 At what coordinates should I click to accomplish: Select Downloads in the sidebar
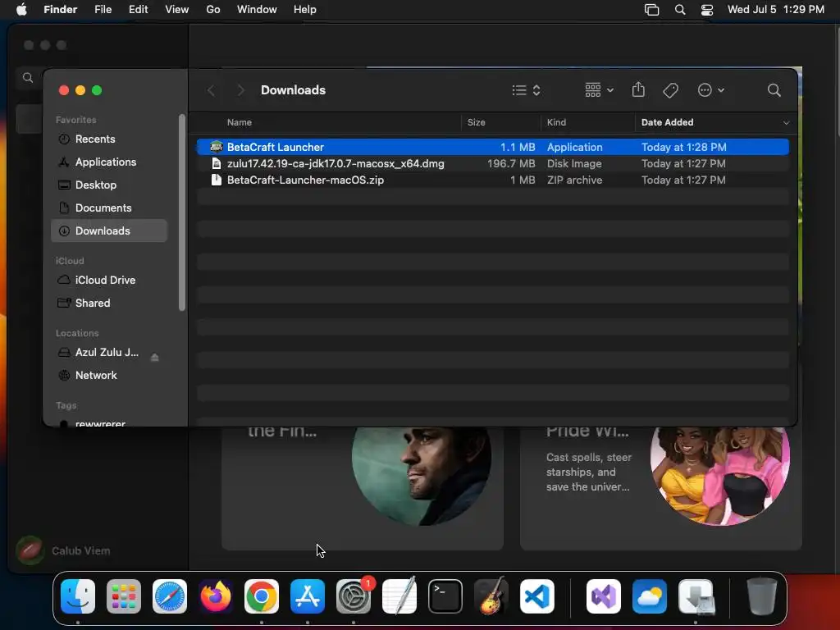[109, 231]
